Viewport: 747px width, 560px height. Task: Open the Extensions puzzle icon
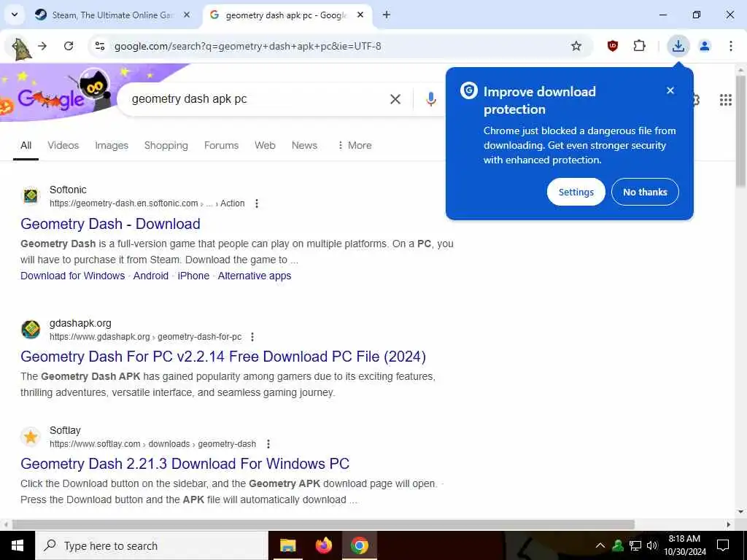click(639, 46)
